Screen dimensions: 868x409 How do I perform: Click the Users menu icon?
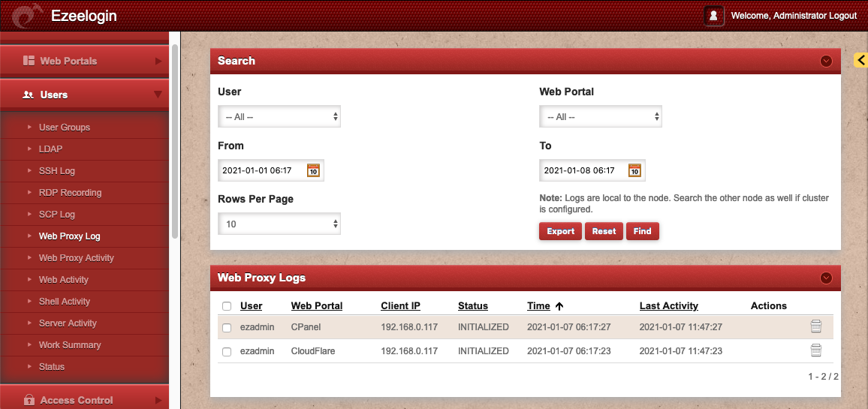(x=29, y=95)
